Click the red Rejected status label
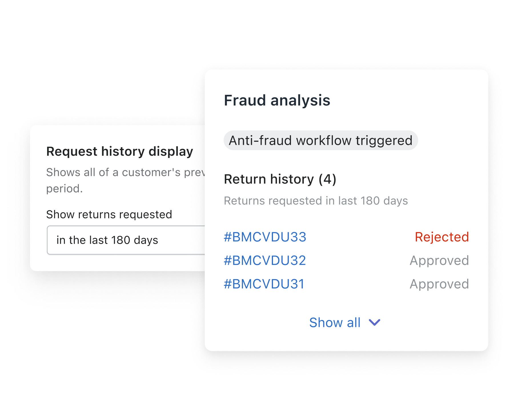Image resolution: width=514 pixels, height=420 pixels. coord(441,237)
